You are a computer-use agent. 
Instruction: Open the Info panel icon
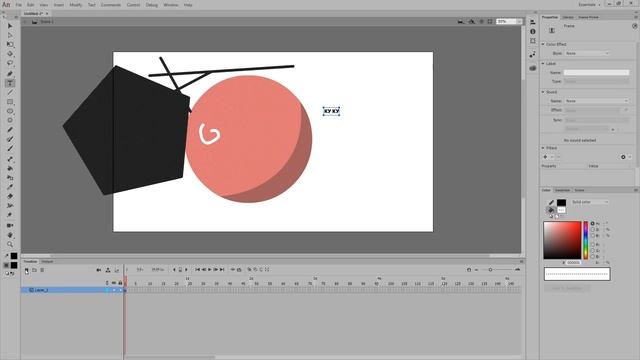[x=533, y=31]
